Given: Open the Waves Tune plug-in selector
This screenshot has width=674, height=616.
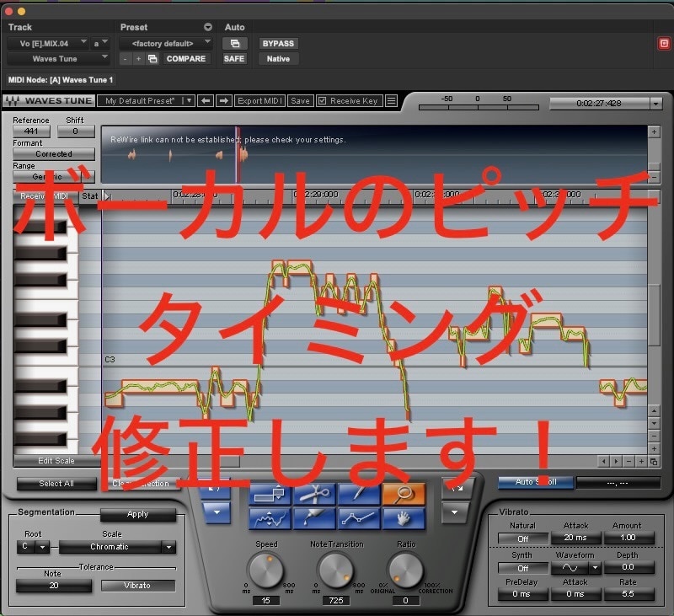Looking at the screenshot, I should click(58, 58).
